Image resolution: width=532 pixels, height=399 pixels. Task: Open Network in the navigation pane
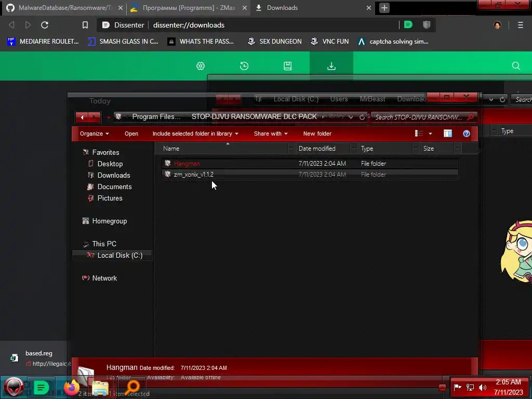tap(104, 278)
